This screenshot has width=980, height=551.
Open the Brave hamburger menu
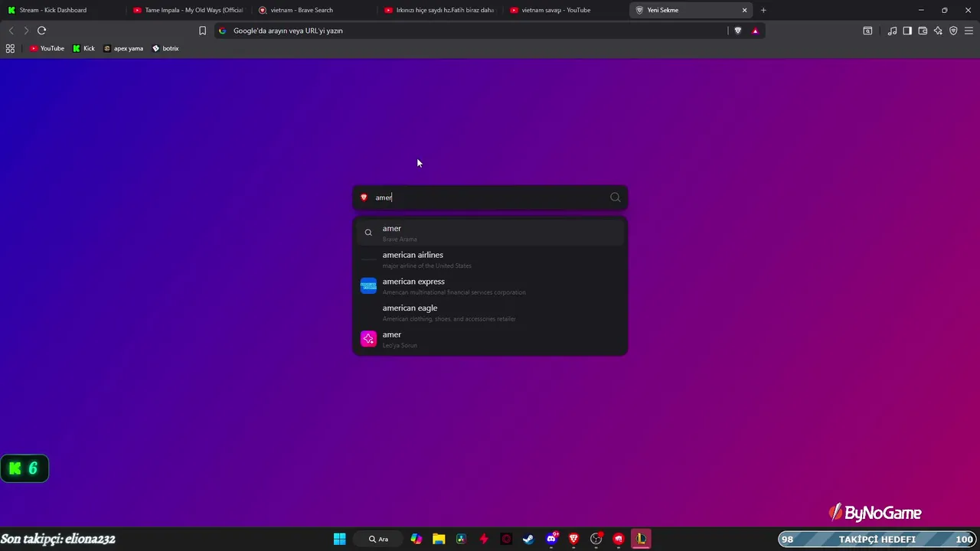point(969,31)
